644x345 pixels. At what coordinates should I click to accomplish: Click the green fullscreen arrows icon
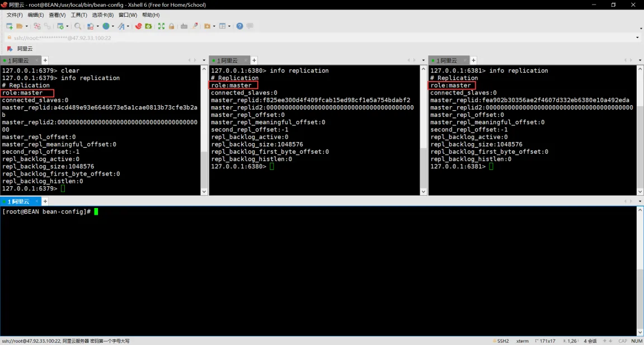(161, 26)
